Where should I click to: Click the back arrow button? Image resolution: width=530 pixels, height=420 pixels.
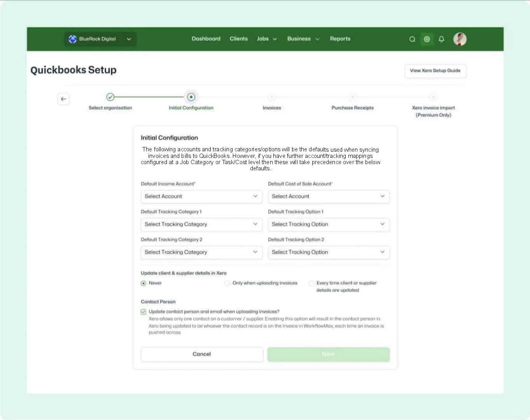[63, 99]
